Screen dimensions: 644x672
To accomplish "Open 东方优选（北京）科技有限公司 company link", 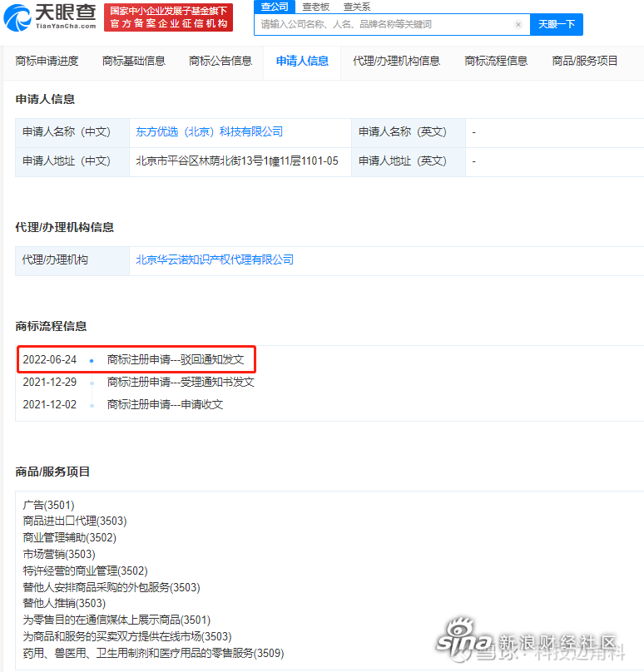I will pos(209,132).
